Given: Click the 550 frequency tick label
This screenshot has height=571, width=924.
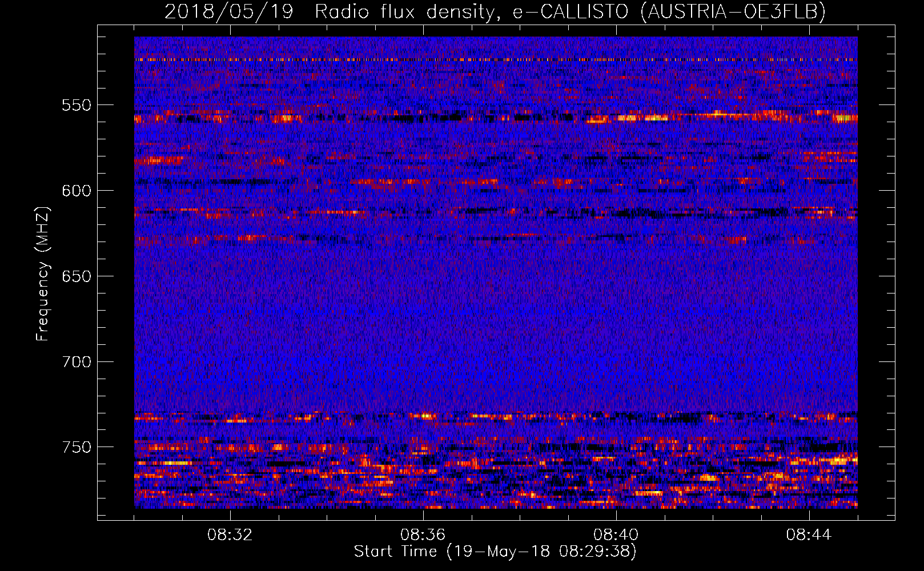Looking at the screenshot, I should pyautogui.click(x=77, y=106).
